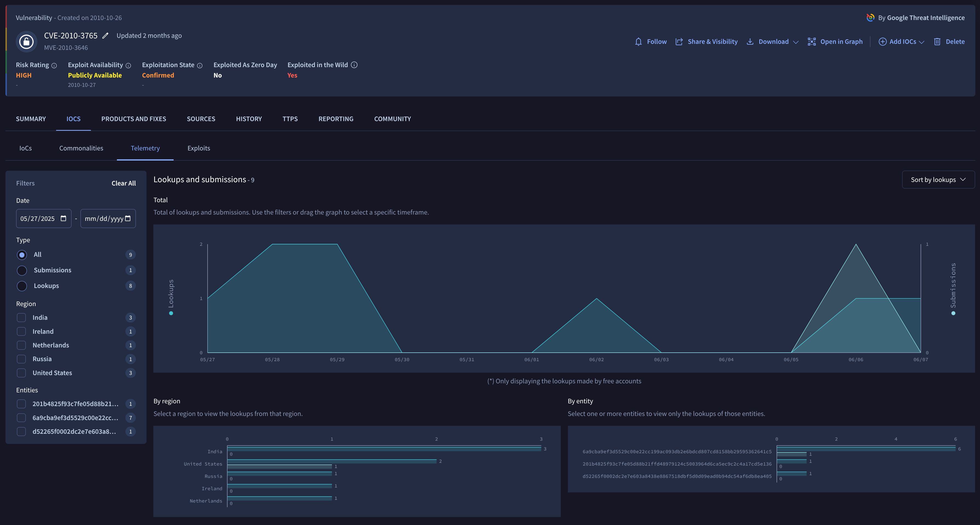
Task: Click Clear All in the Filters panel
Action: tap(124, 183)
